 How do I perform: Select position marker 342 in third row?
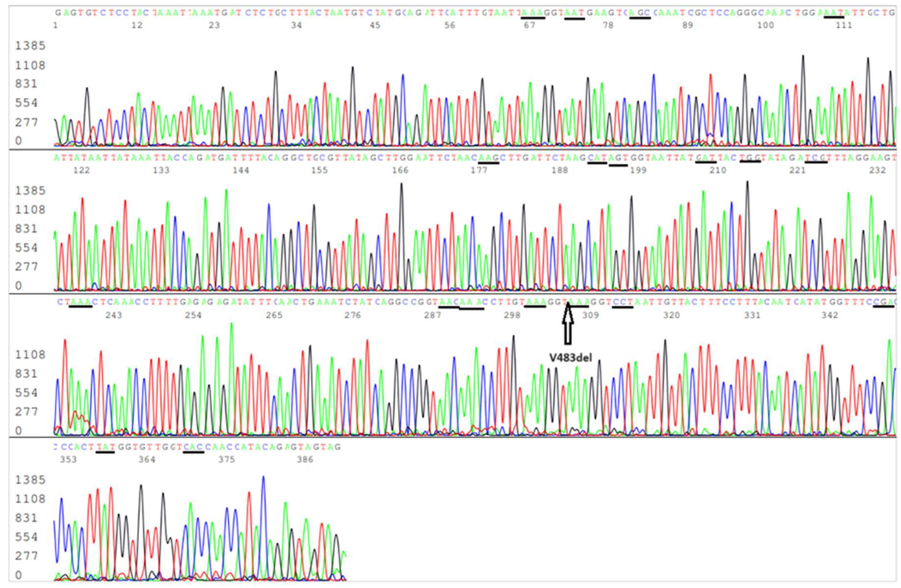tap(830, 315)
